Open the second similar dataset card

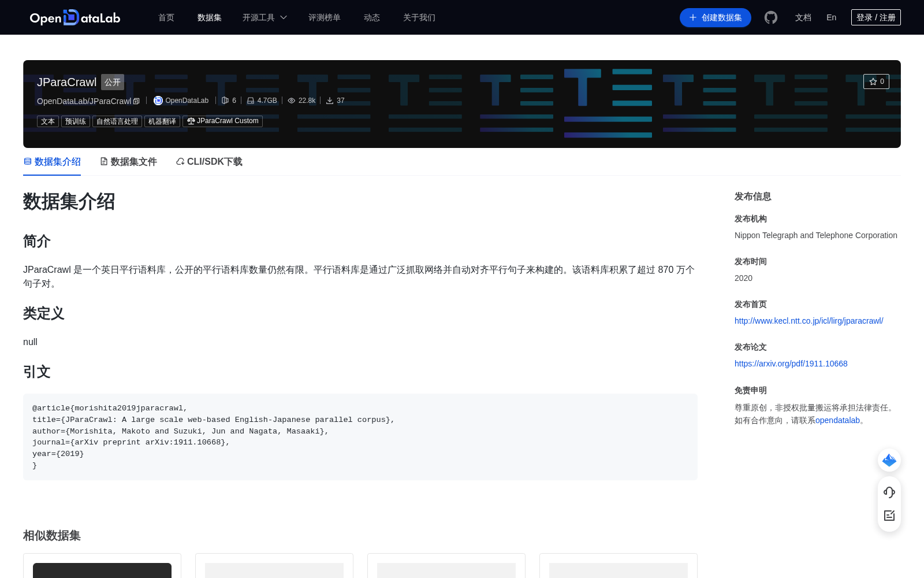(274, 566)
